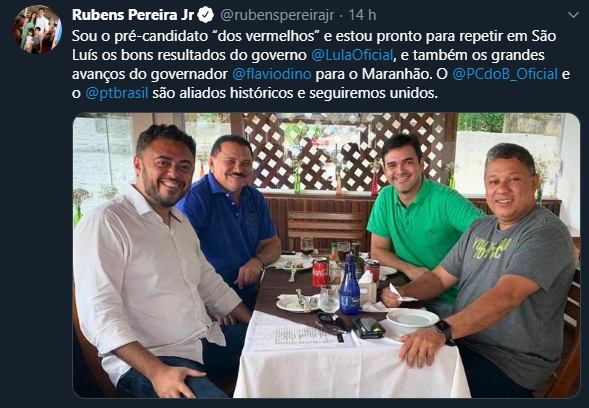Viewport: 589px width, 408px height.
Task: Go to the @PCdoB_Official mention
Action: tap(505, 74)
